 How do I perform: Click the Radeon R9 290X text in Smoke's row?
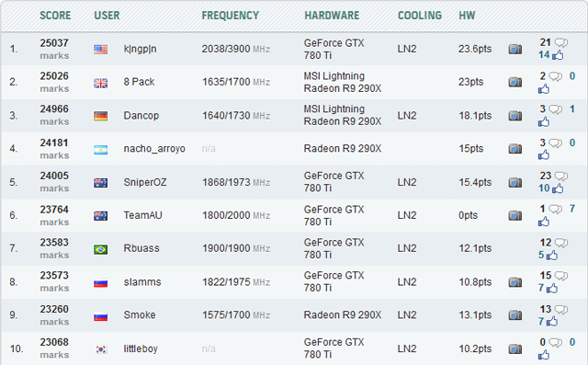[343, 315]
